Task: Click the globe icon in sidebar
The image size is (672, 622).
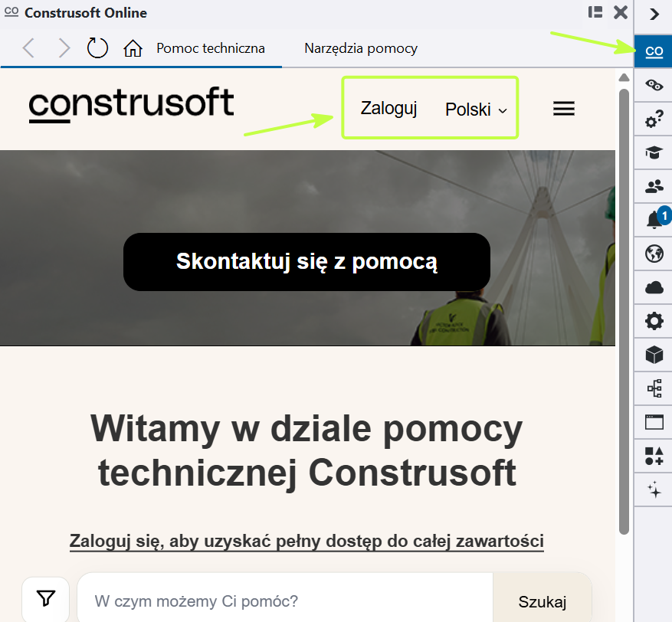Action: pos(654,254)
